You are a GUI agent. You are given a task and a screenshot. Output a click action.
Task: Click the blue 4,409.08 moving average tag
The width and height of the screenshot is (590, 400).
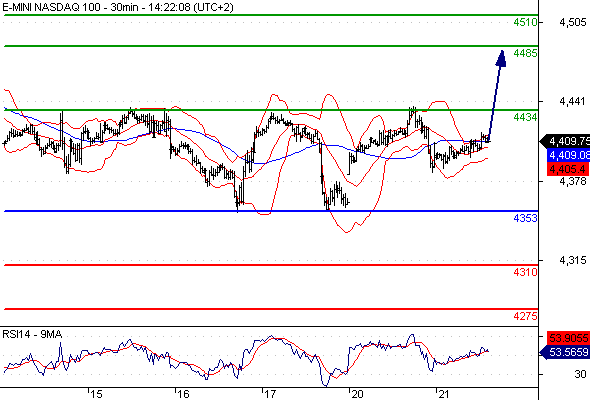coord(569,155)
